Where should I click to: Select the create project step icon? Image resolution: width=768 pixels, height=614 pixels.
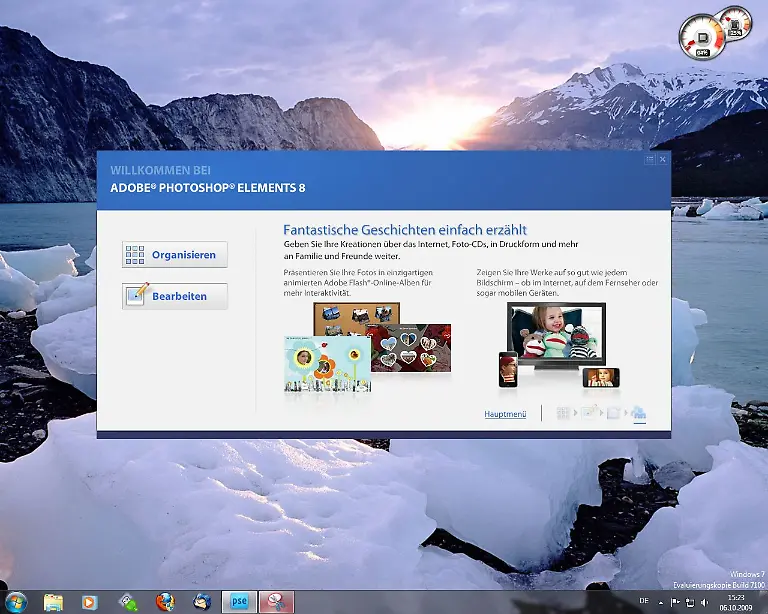(614, 412)
